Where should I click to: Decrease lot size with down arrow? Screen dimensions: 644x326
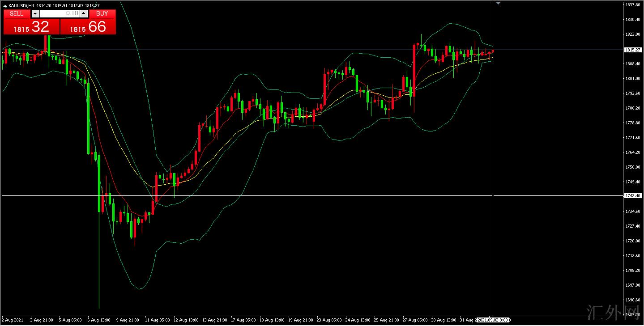[x=35, y=14]
